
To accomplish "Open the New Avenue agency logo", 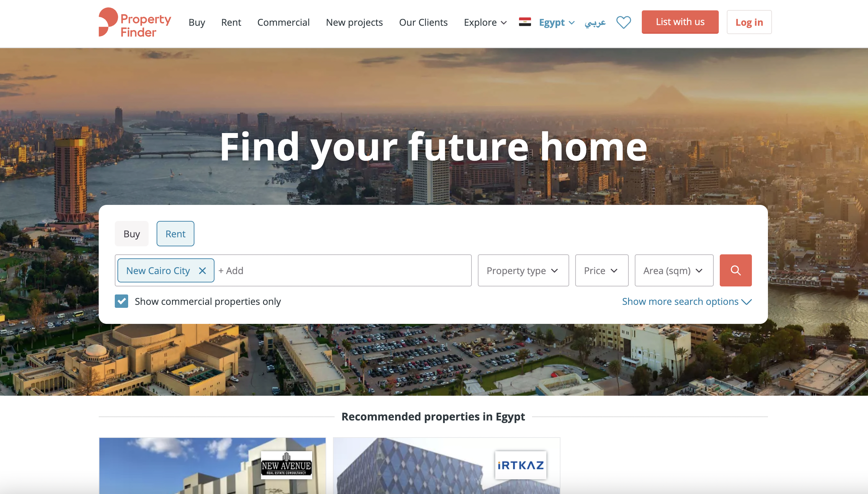I will [x=286, y=465].
